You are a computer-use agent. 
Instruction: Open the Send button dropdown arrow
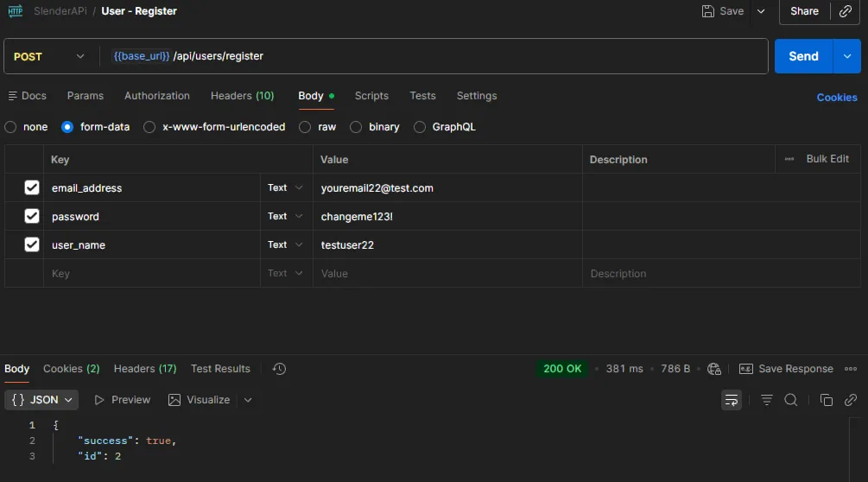[846, 56]
